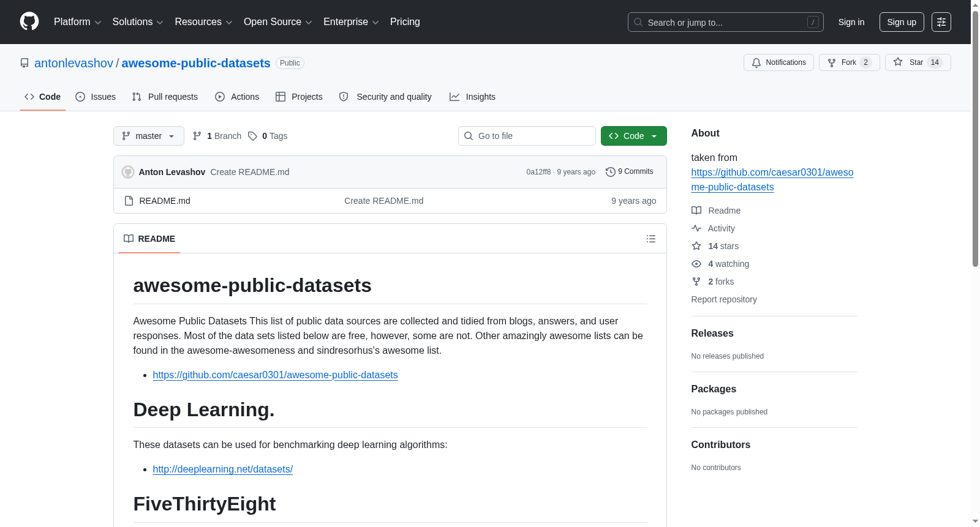980x527 pixels.
Task: Focus the Go to file input
Action: pyautogui.click(x=527, y=136)
